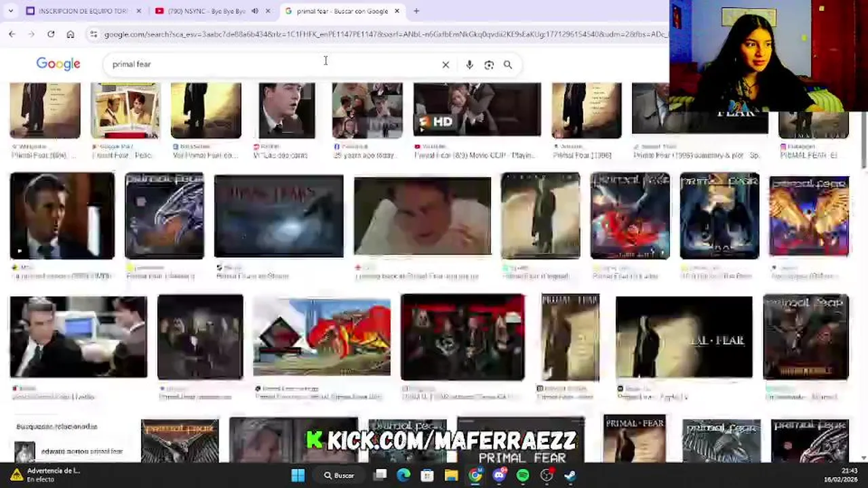Go back to the previous page
The image size is (868, 488).
[x=12, y=34]
